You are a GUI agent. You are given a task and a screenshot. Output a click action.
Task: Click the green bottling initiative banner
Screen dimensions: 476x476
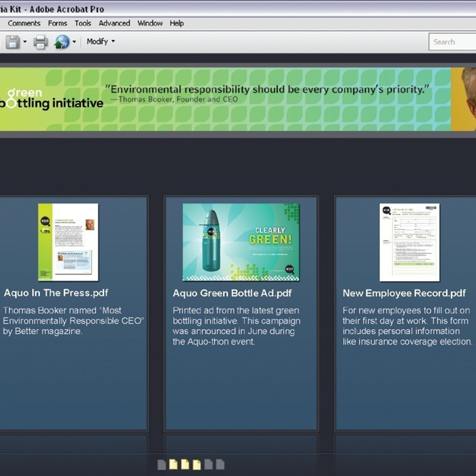coord(238,99)
